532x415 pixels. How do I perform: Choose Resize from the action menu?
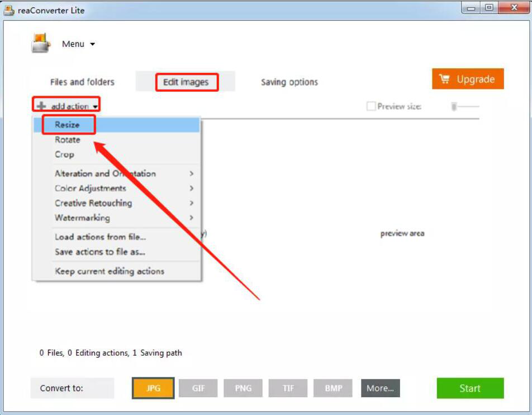[x=117, y=125]
